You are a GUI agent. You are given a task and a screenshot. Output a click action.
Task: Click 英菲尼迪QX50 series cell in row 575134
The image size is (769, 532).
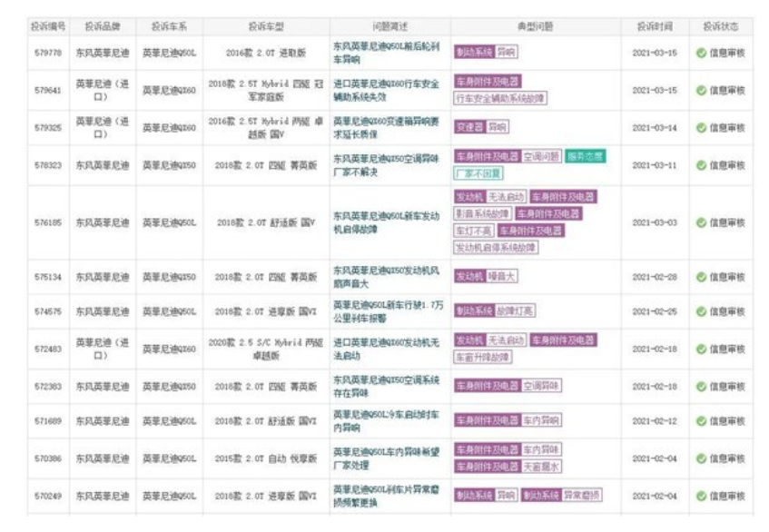coord(169,277)
